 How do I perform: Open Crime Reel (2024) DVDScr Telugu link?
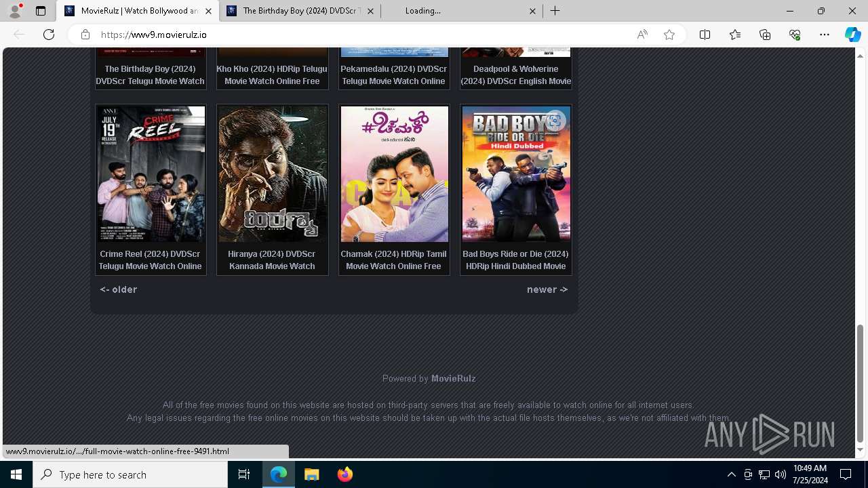pos(151,260)
